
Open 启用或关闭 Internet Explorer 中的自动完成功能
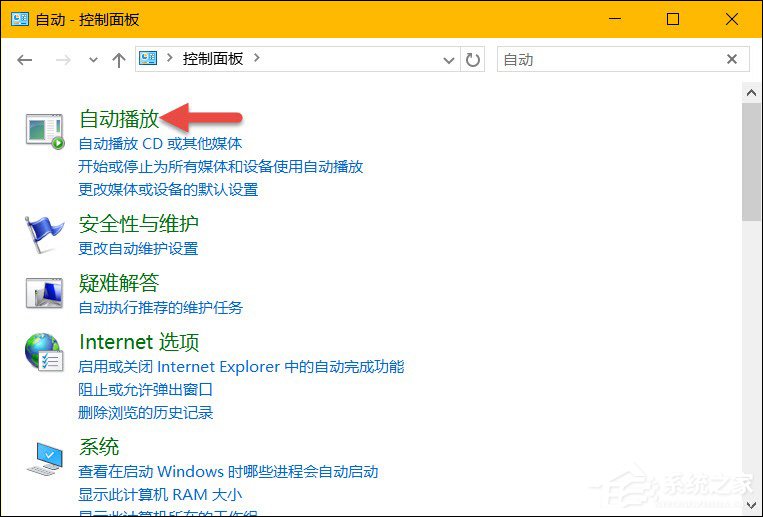coord(241,366)
